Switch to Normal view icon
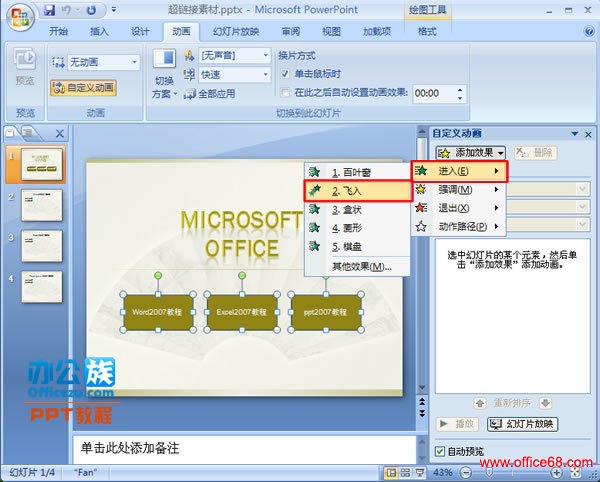Screen dimensions: 600x482 [x=391, y=473]
